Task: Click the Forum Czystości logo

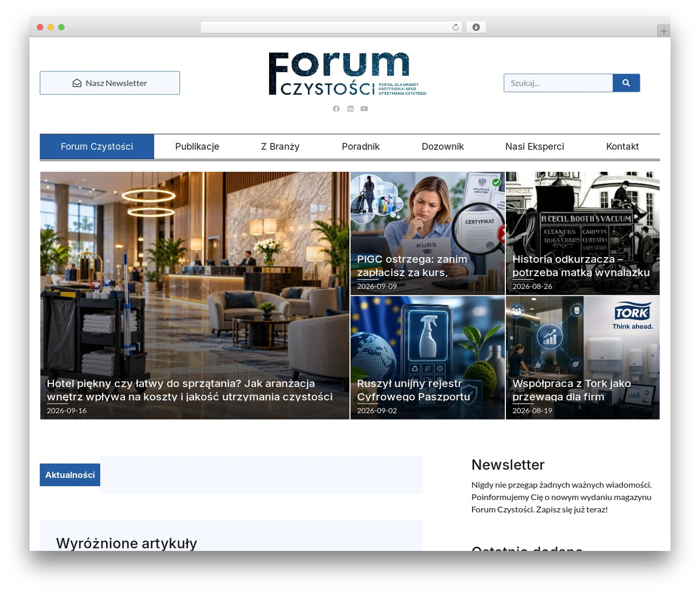Action: [347, 74]
